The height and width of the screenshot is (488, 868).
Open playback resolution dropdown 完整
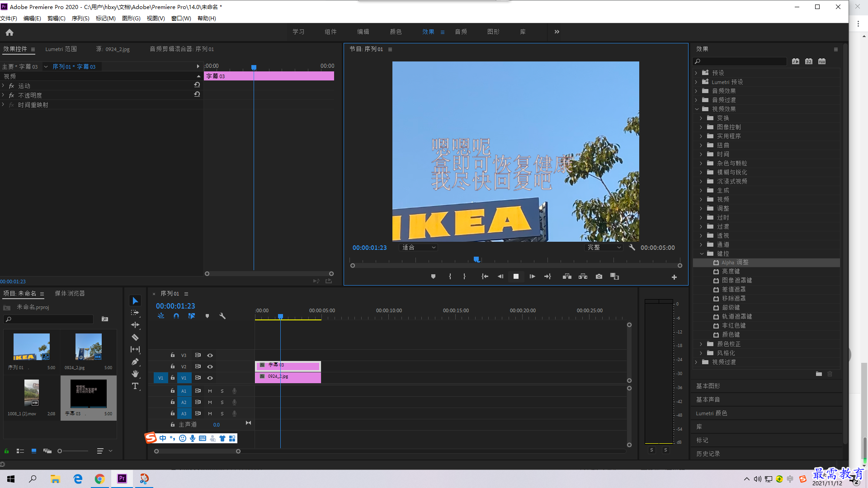pyautogui.click(x=604, y=248)
